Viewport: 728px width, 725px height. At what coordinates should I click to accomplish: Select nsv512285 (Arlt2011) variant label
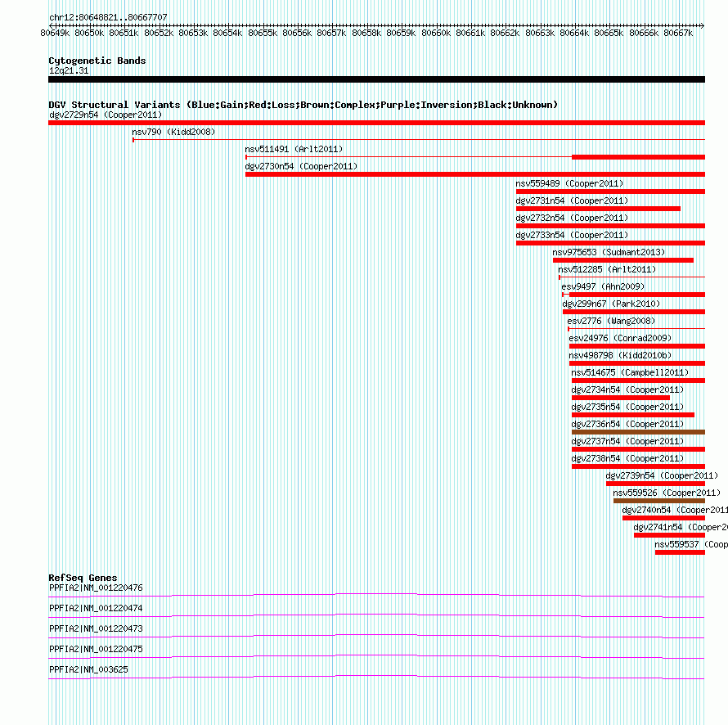pyautogui.click(x=607, y=269)
